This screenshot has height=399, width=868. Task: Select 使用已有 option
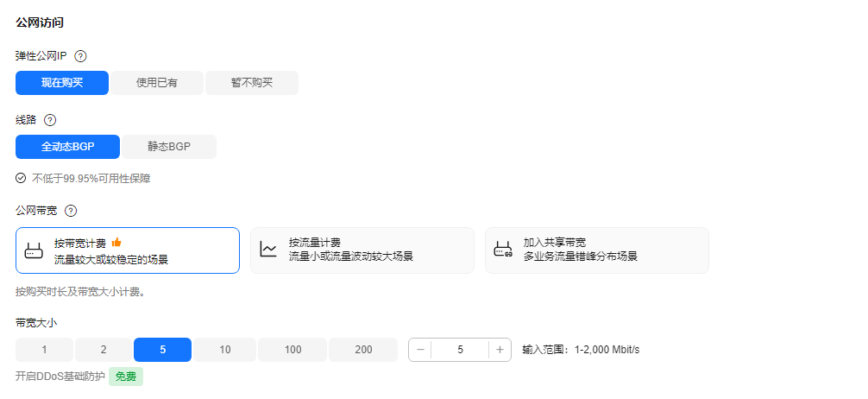coord(157,83)
